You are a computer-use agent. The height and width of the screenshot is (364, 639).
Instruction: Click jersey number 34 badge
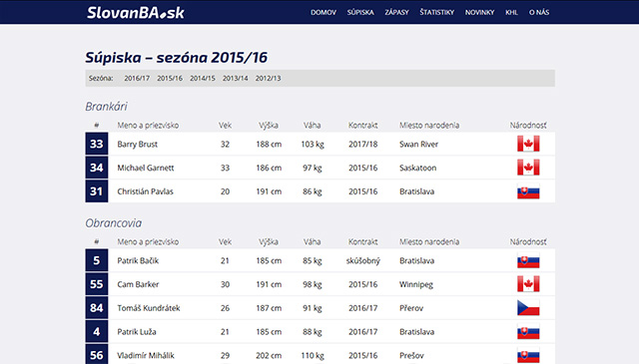[97, 168]
